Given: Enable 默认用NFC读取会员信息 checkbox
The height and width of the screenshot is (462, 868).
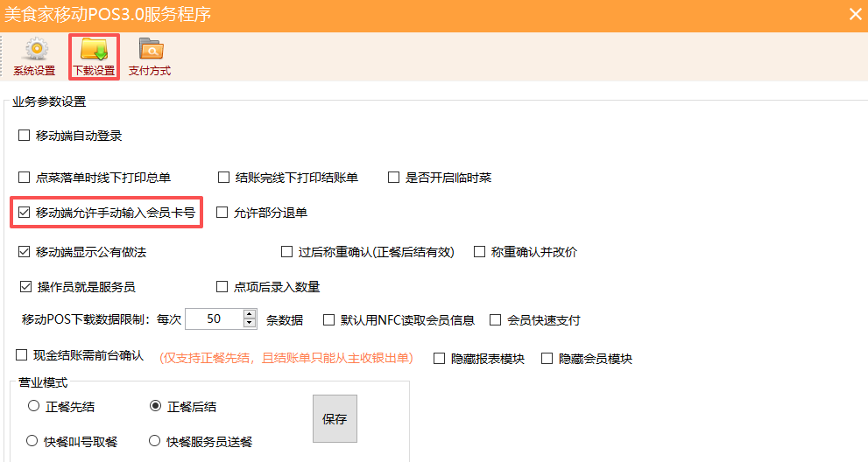Looking at the screenshot, I should pyautogui.click(x=329, y=320).
